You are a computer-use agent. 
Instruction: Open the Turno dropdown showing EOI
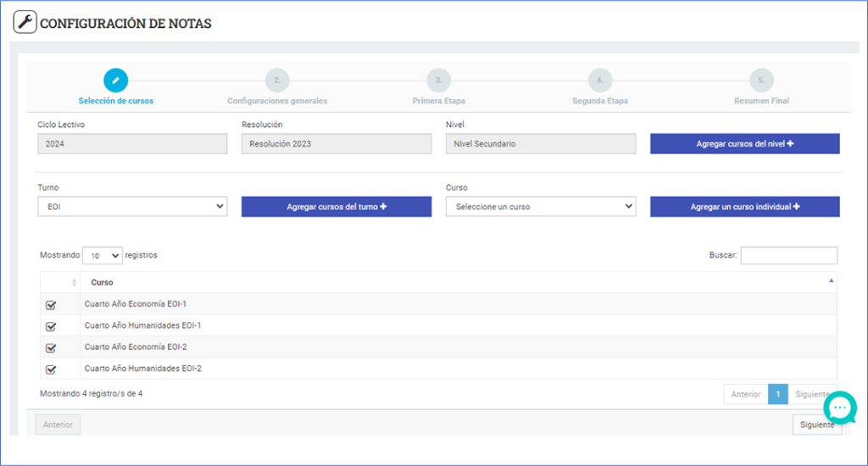click(132, 206)
